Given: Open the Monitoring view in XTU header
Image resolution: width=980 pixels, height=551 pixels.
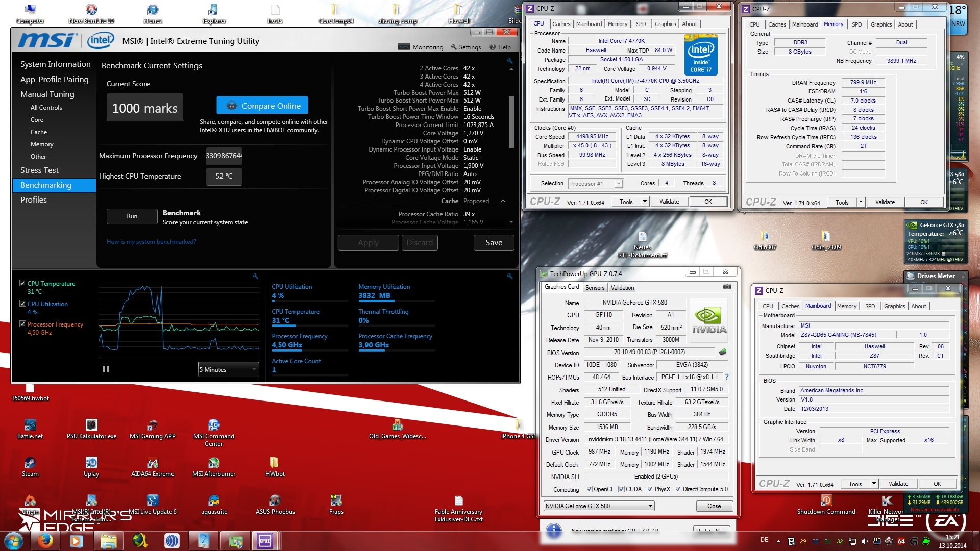Looking at the screenshot, I should coord(421,47).
